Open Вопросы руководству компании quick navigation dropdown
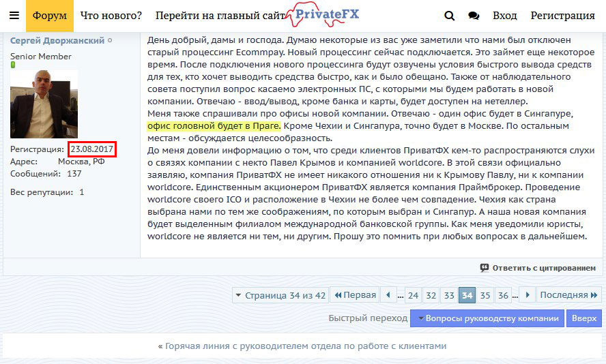Viewport: 606px width, 364px height. click(487, 318)
